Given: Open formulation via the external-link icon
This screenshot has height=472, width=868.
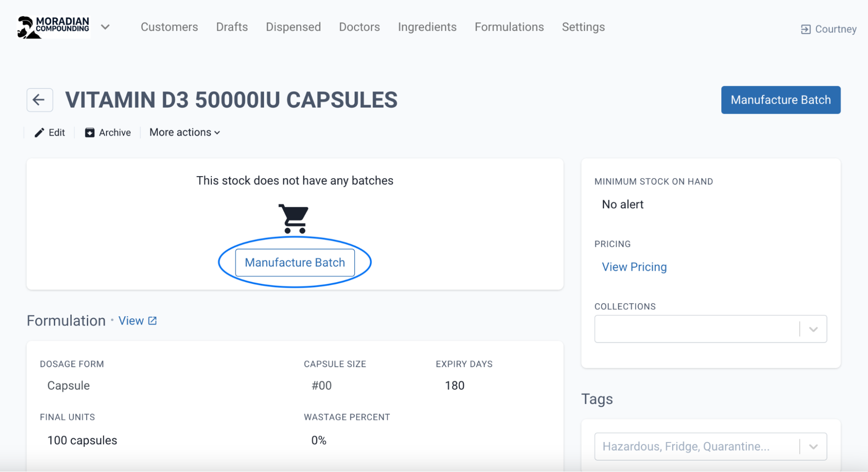Looking at the screenshot, I should [152, 320].
